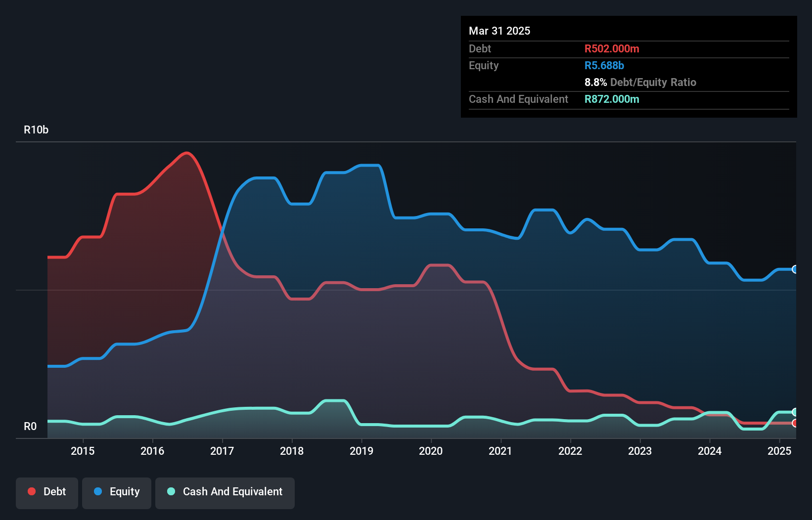Click the 2016 x-axis label
The width and height of the screenshot is (812, 520).
coord(152,451)
